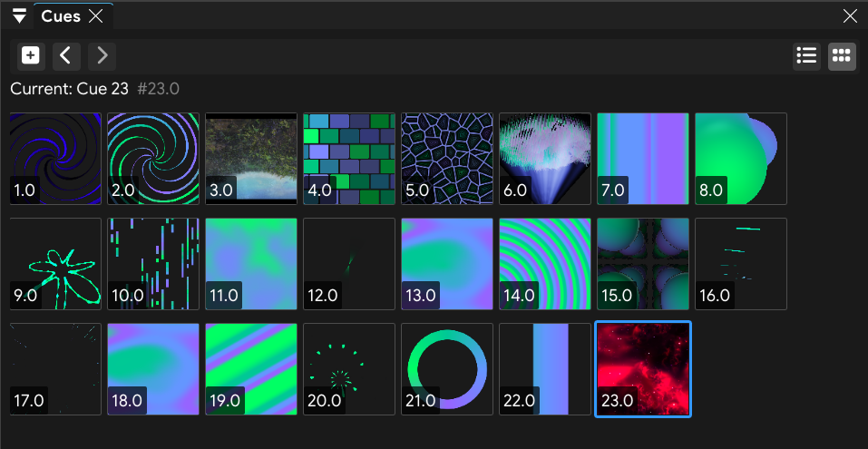Viewport: 868px width, 449px height.
Task: Select cue 13.0 gradient thumbnail
Action: coord(447,264)
